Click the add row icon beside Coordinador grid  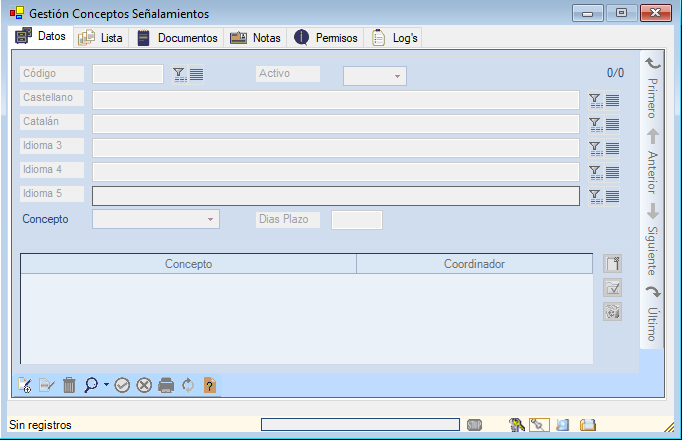pyautogui.click(x=613, y=264)
